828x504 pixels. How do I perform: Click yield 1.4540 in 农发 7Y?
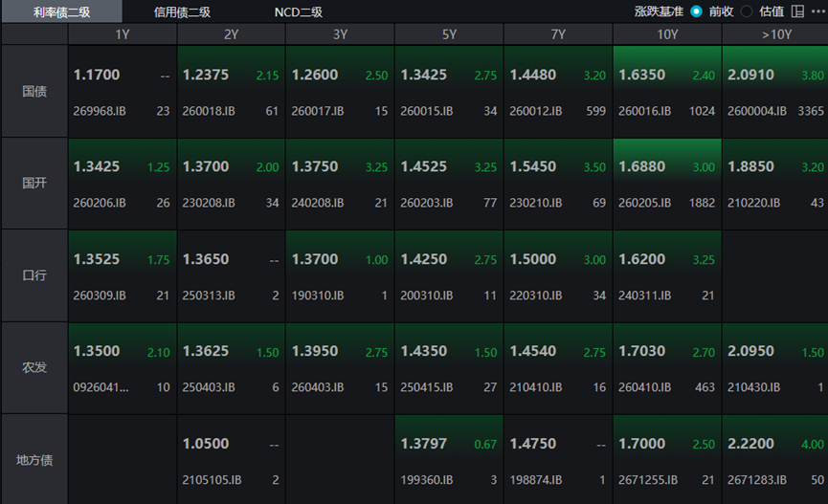(x=533, y=351)
